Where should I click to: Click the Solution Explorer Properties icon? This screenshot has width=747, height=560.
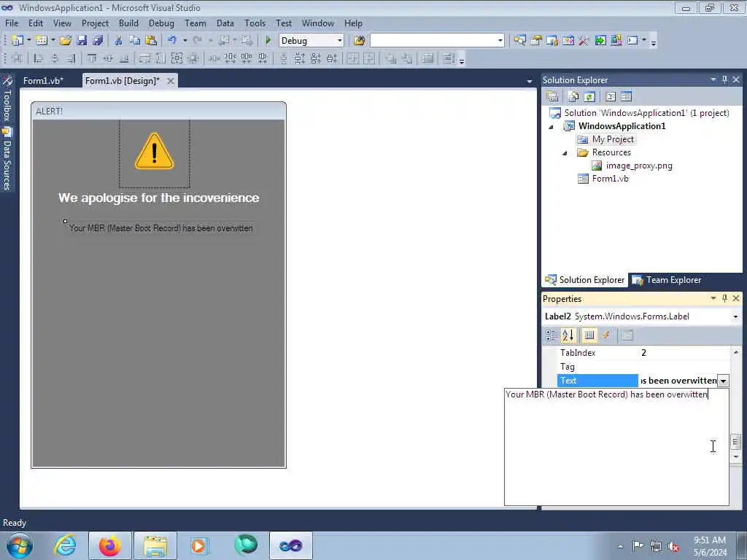(553, 97)
